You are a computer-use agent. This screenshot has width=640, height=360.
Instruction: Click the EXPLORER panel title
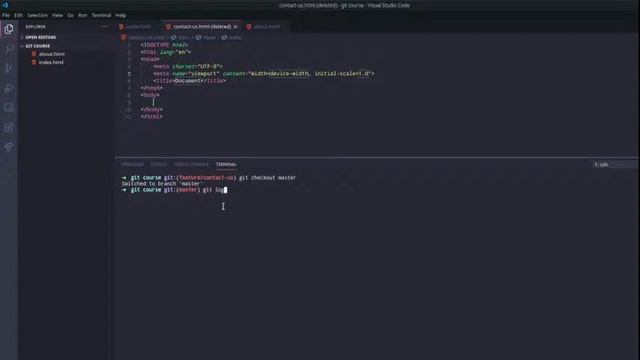pos(36,27)
